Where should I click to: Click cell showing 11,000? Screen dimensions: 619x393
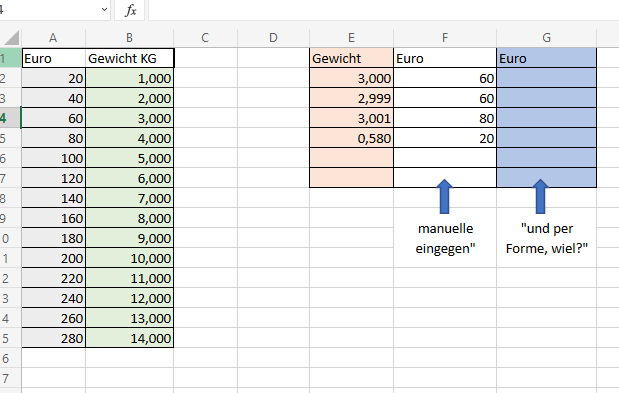click(129, 278)
